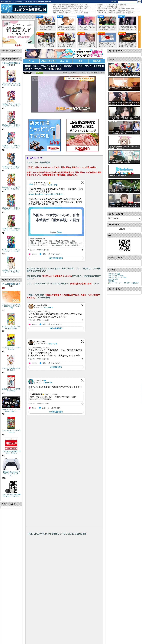Click the hololive popular article thumbnail
The width and height of the screenshot is (142, 644).
click(x=124, y=172)
